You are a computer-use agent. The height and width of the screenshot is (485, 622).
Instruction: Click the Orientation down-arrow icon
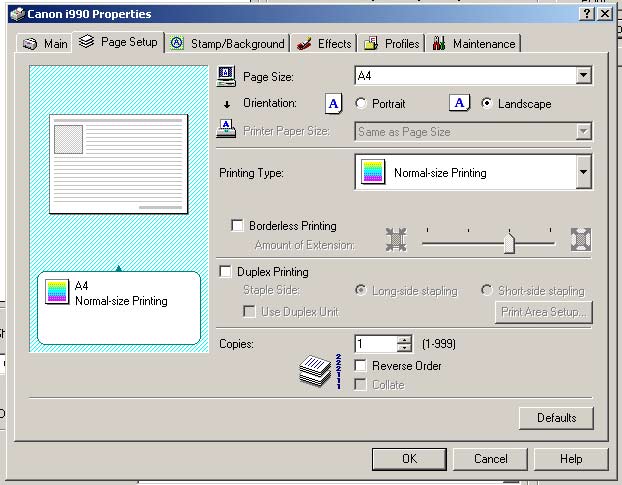point(227,104)
